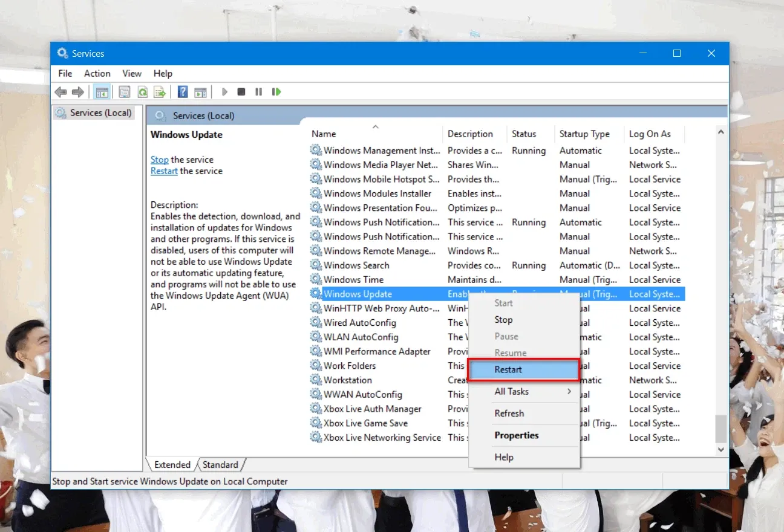Open the Help menu in the menu bar
The height and width of the screenshot is (532, 784).
[x=163, y=73]
